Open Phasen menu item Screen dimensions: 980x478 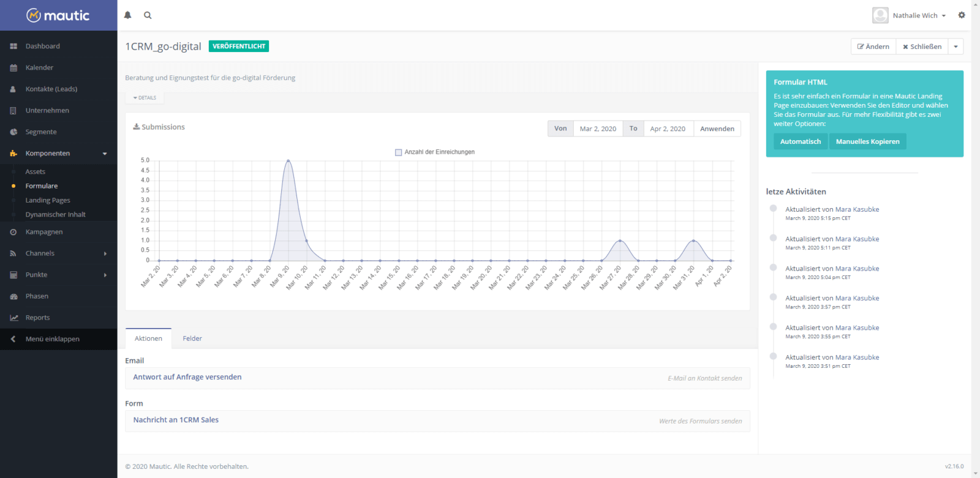pyautogui.click(x=37, y=296)
